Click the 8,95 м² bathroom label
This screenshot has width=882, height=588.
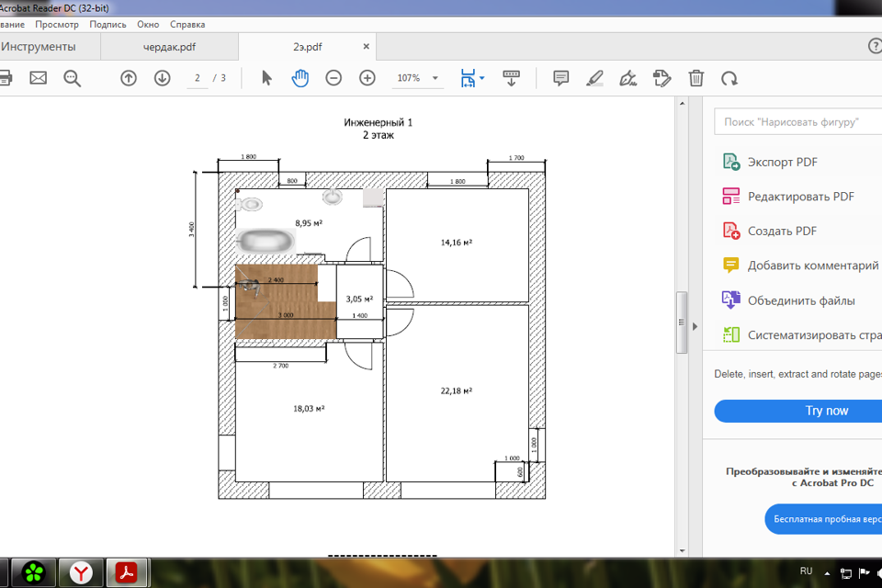pos(309,223)
